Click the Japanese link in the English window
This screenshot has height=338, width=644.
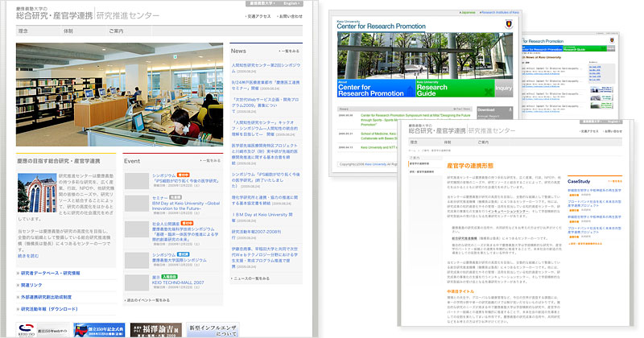(468, 13)
